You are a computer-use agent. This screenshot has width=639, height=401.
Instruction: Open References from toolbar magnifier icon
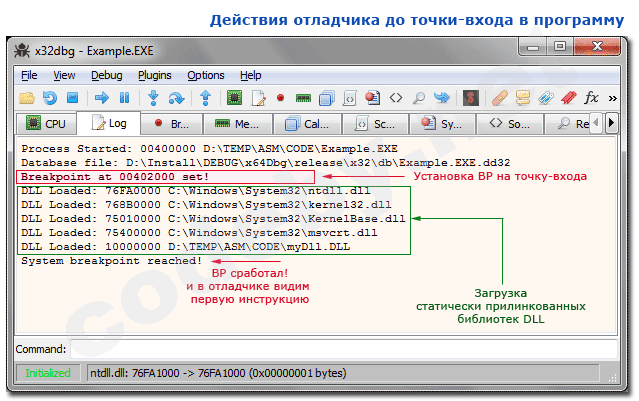click(x=419, y=98)
